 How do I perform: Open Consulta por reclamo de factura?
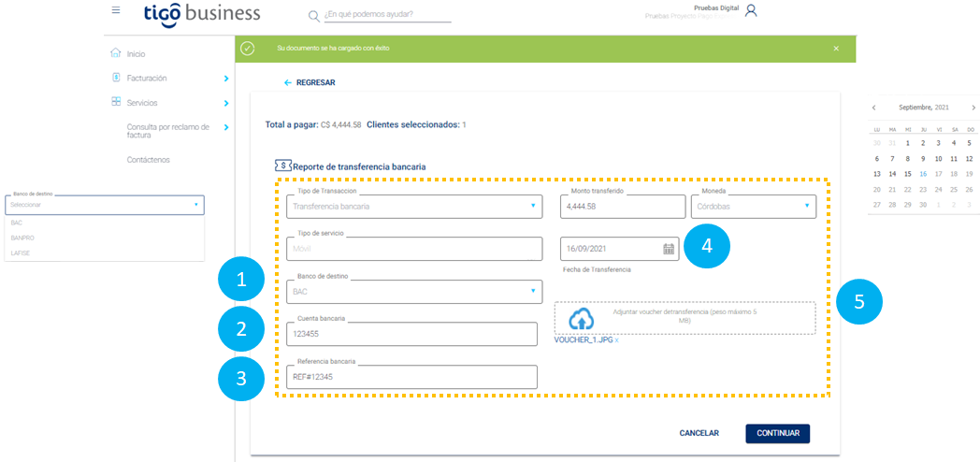click(168, 131)
